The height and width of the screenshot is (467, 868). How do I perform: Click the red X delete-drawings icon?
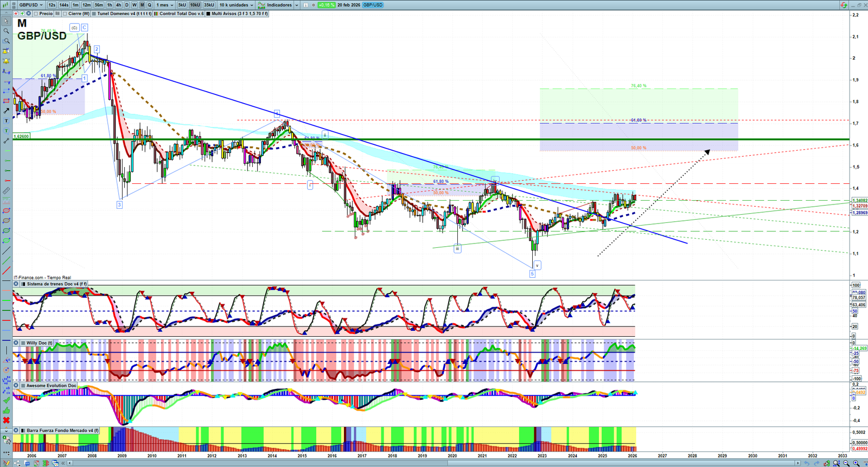7,420
